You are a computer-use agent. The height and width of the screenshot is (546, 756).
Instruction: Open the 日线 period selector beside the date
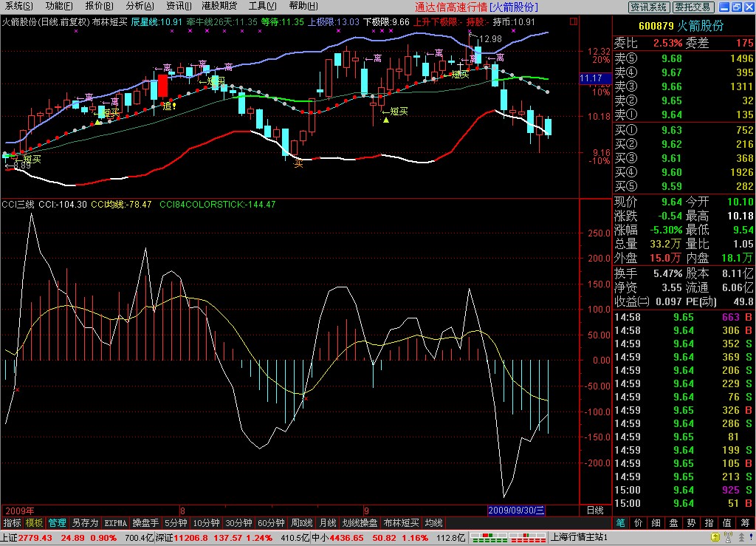[x=595, y=510]
